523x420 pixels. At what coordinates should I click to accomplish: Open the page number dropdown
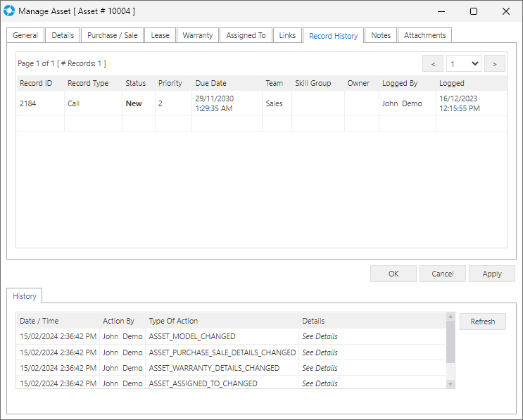(464, 64)
